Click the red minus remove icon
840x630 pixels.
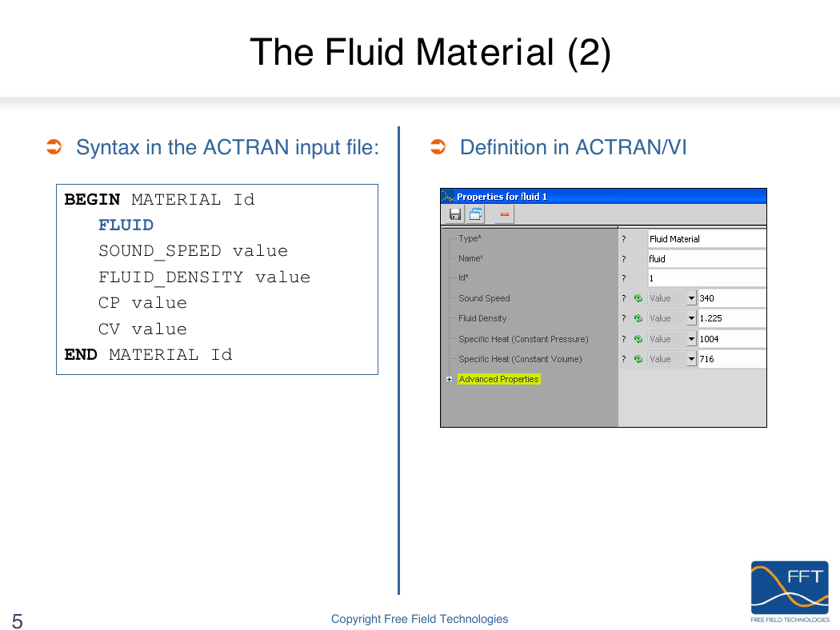click(505, 214)
